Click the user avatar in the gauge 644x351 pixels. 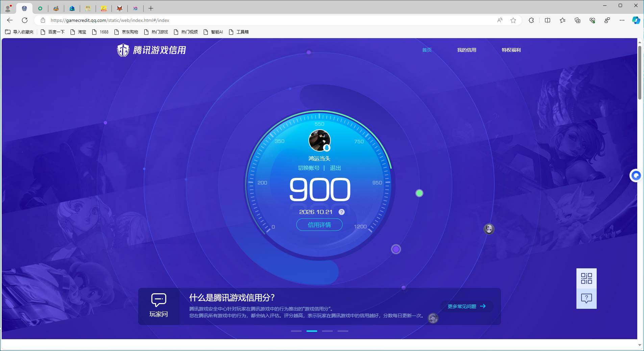(320, 140)
